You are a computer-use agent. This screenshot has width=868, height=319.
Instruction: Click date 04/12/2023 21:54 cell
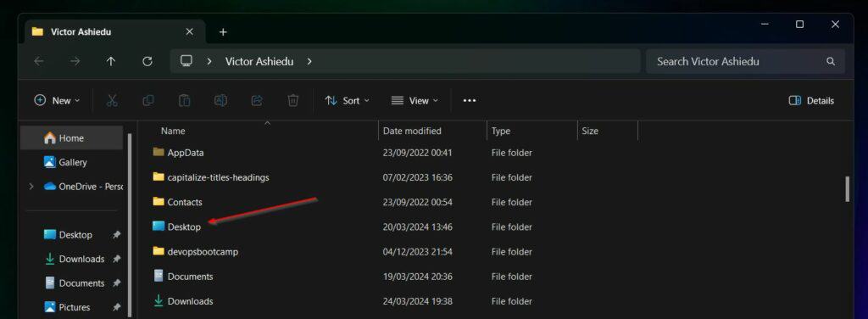tap(417, 252)
